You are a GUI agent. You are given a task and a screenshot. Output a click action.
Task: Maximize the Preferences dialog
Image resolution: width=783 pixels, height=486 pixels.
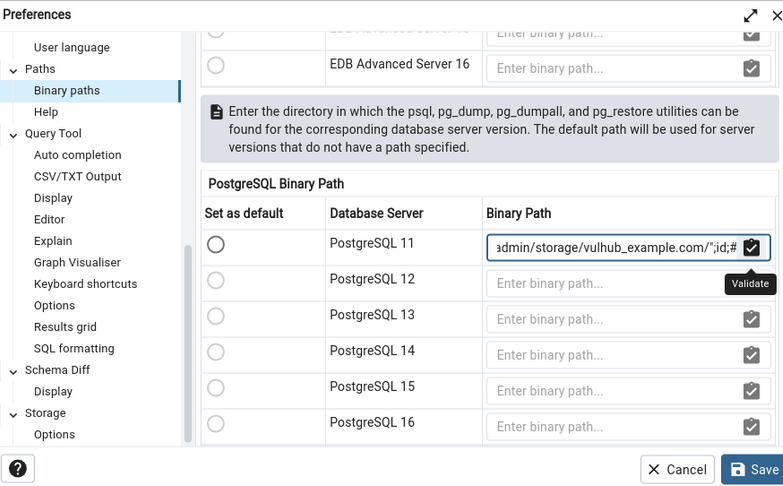pyautogui.click(x=750, y=15)
